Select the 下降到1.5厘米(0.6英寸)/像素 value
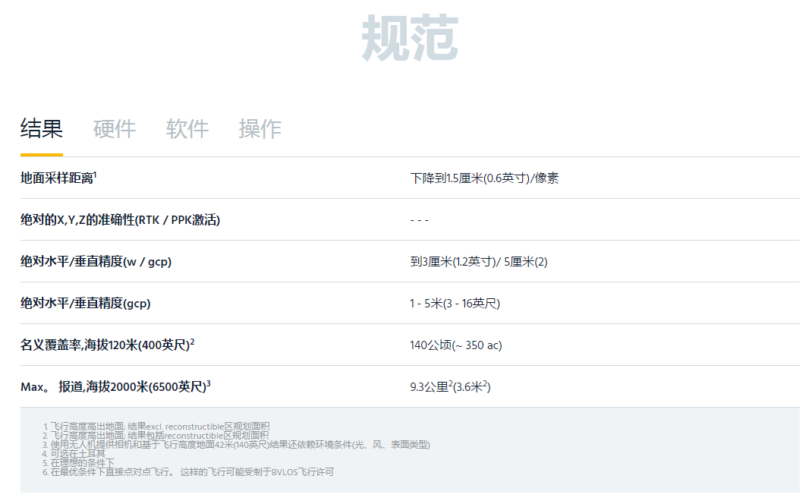The height and width of the screenshot is (504, 812). [x=484, y=178]
